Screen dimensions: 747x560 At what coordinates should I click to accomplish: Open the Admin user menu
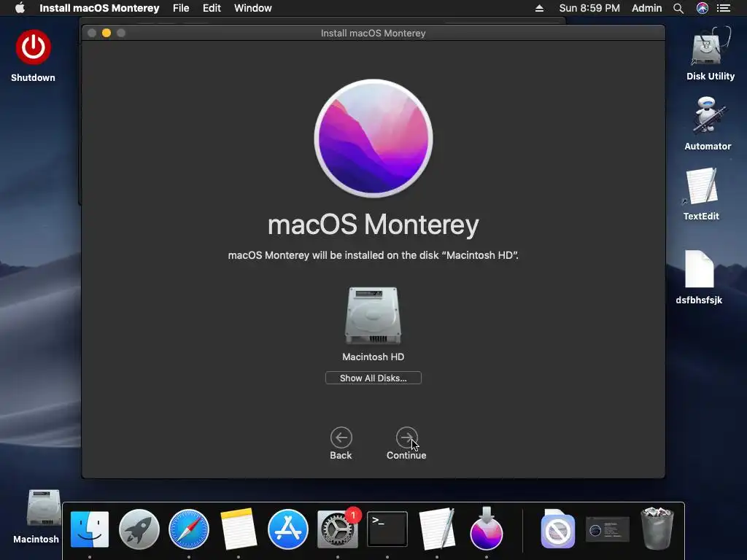(646, 8)
